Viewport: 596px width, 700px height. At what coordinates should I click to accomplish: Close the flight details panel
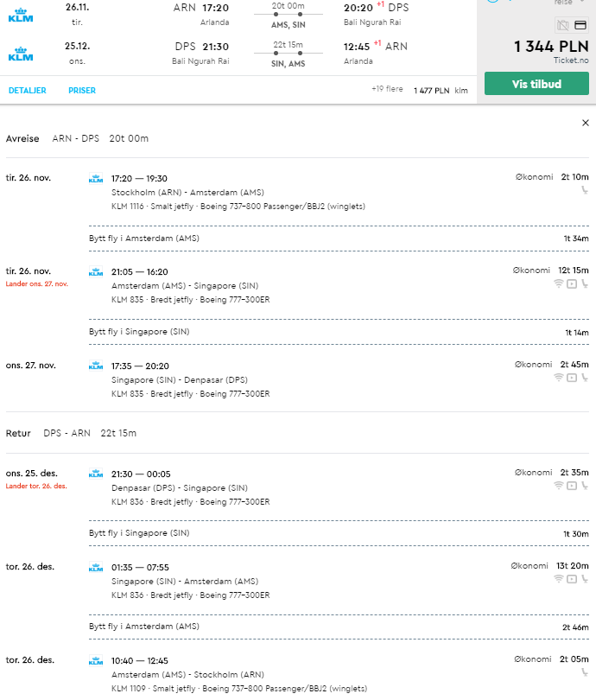click(586, 123)
